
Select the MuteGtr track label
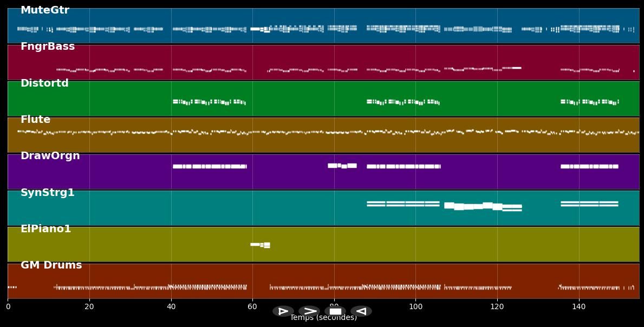point(45,10)
